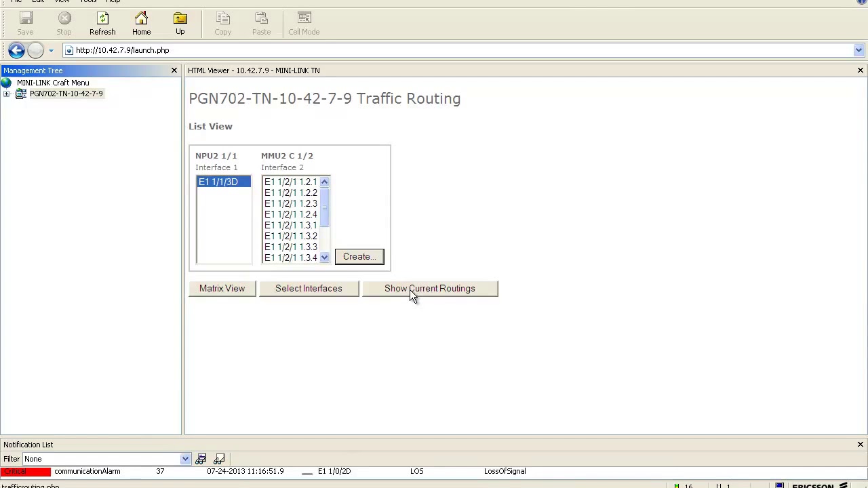Viewport: 868px width, 488px height.
Task: Refresh the page via toolbar
Action: point(102,23)
